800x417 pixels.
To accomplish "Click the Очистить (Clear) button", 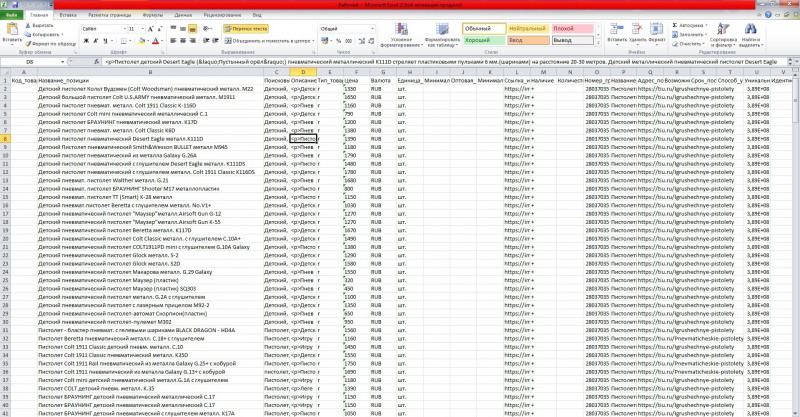I will pos(687,44).
